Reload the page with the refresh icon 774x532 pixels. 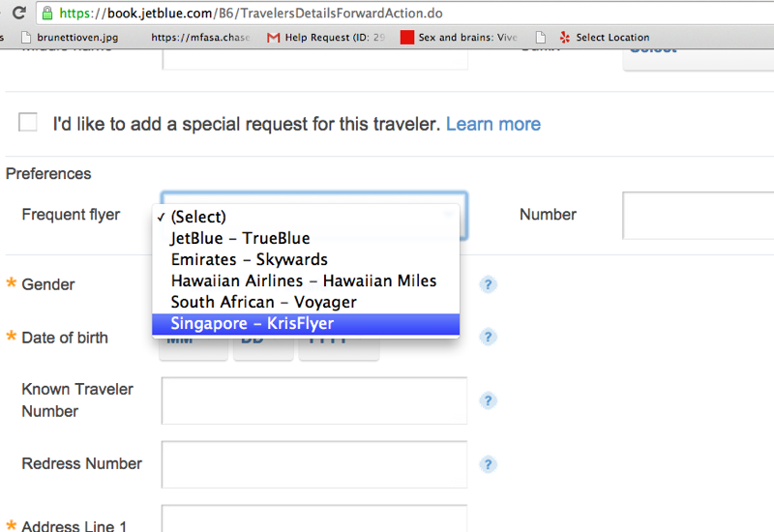pyautogui.click(x=18, y=13)
